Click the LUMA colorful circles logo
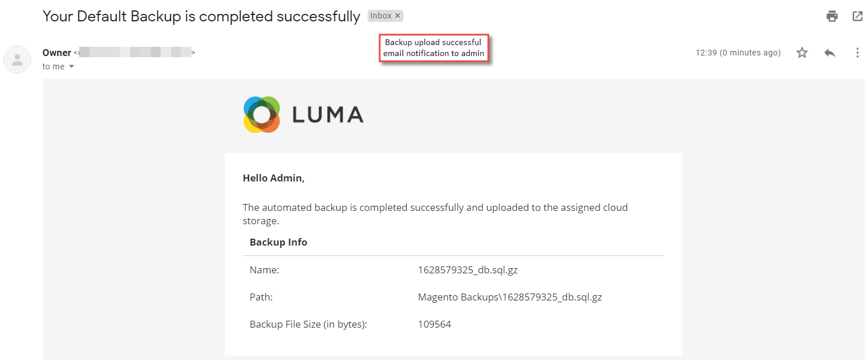The height and width of the screenshot is (360, 868). click(x=262, y=114)
